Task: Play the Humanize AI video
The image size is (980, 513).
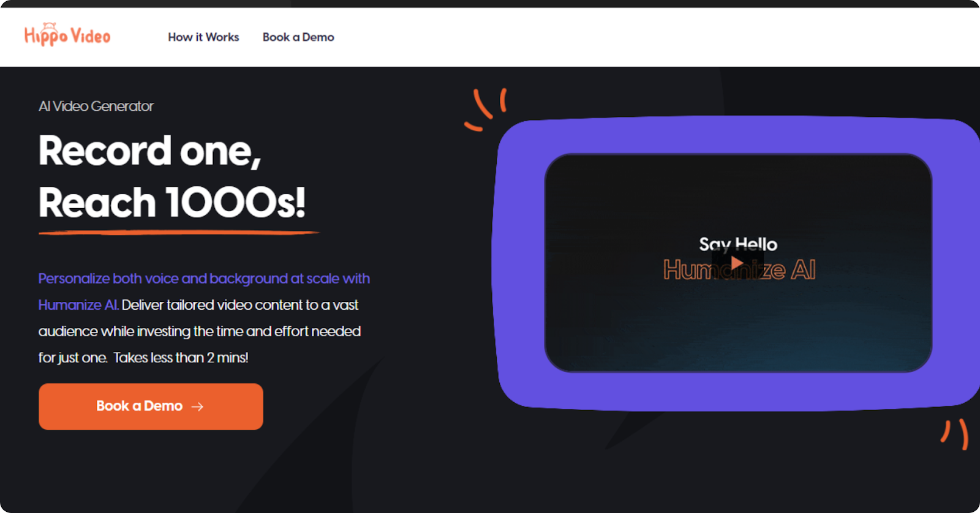Action: click(737, 263)
